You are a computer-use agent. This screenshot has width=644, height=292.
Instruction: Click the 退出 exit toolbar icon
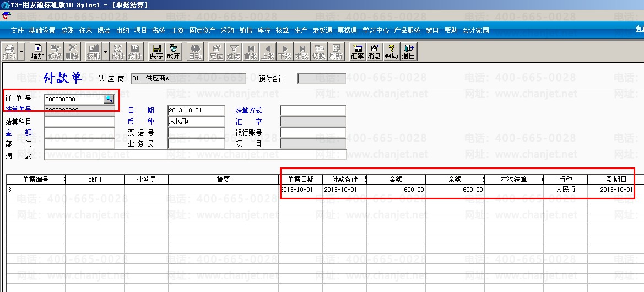[408, 52]
